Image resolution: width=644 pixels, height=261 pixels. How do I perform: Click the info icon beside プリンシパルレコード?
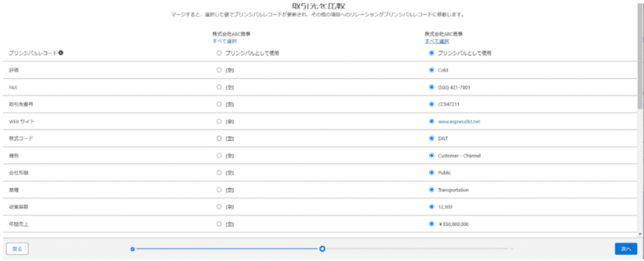(60, 53)
